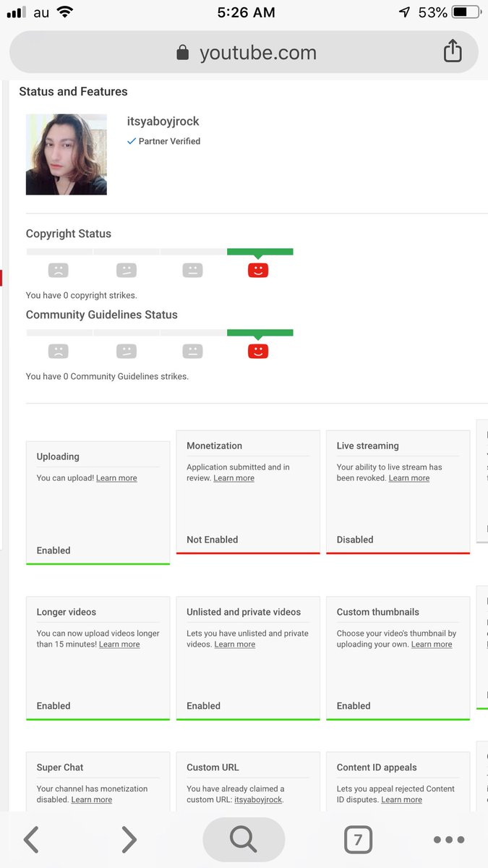Tap the Live streaming card title
The width and height of the screenshot is (488, 868).
(x=367, y=446)
